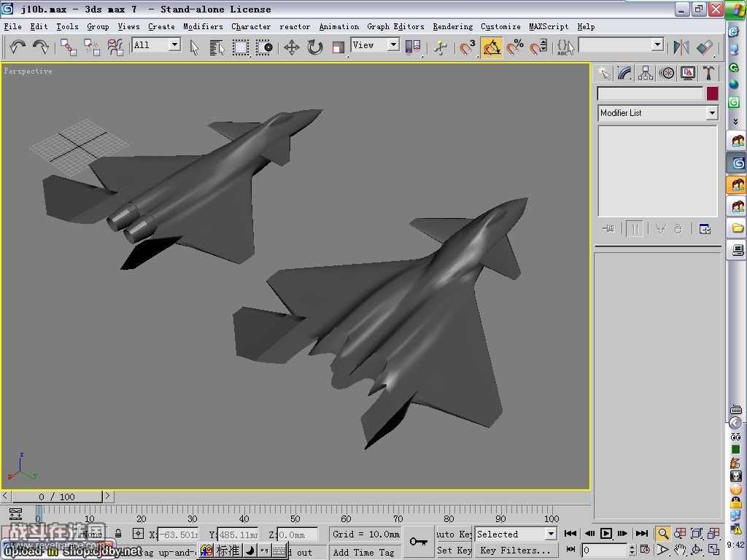Image resolution: width=747 pixels, height=560 pixels.
Task: Click Zoom Extents All viewport tool
Action: click(713, 534)
